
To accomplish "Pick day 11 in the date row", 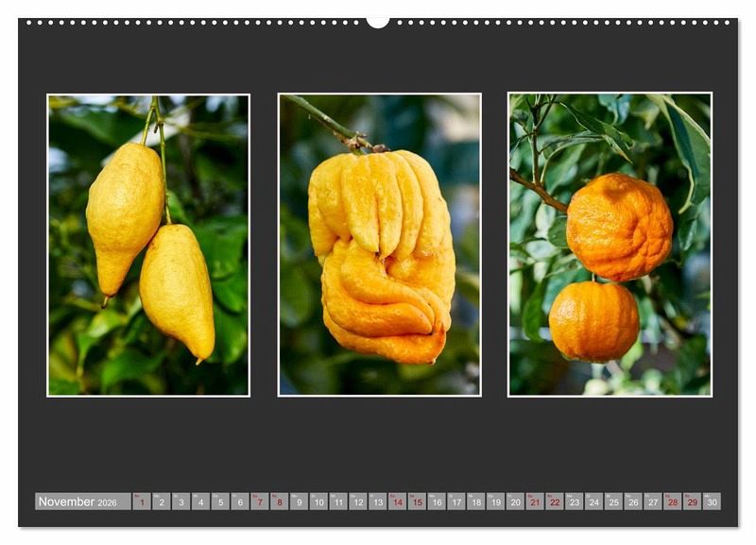I will click(338, 502).
